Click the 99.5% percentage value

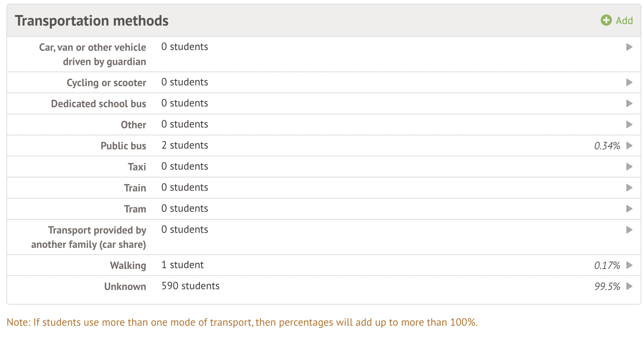(607, 287)
